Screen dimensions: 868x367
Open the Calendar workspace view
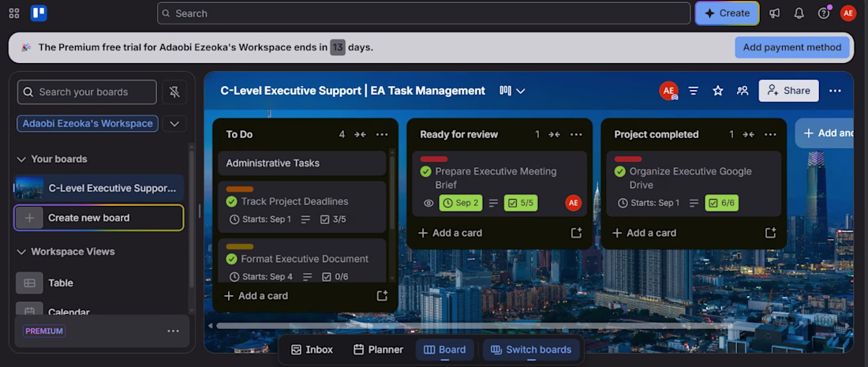pyautogui.click(x=99, y=310)
